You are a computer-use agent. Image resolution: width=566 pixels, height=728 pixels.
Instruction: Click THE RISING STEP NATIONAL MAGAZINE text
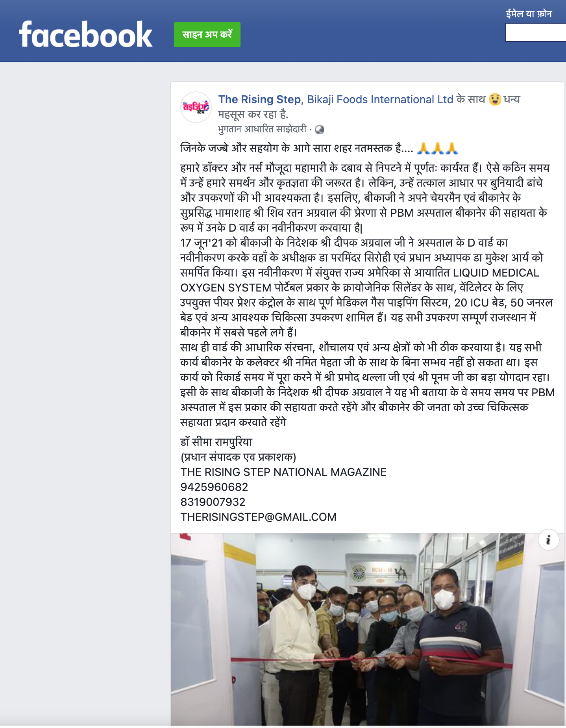tap(283, 472)
